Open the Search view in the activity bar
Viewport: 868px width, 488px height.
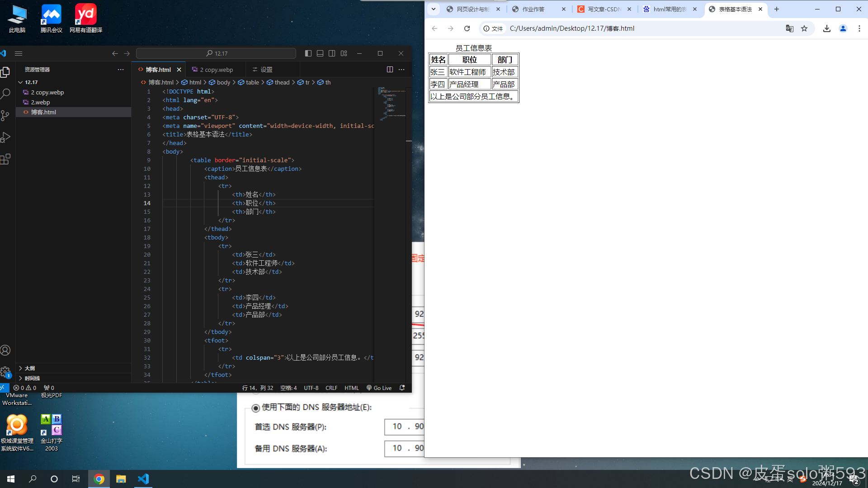pos(5,94)
